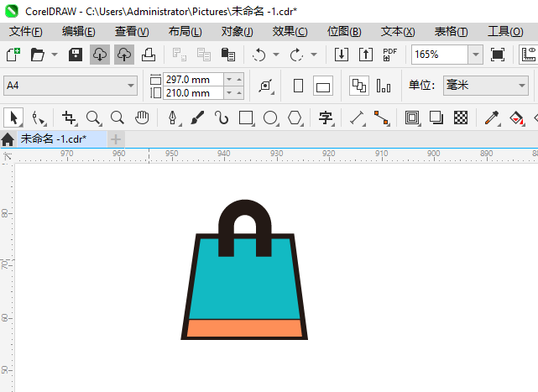Click the Paste clipboard icon
This screenshot has height=392, width=538.
tap(228, 55)
